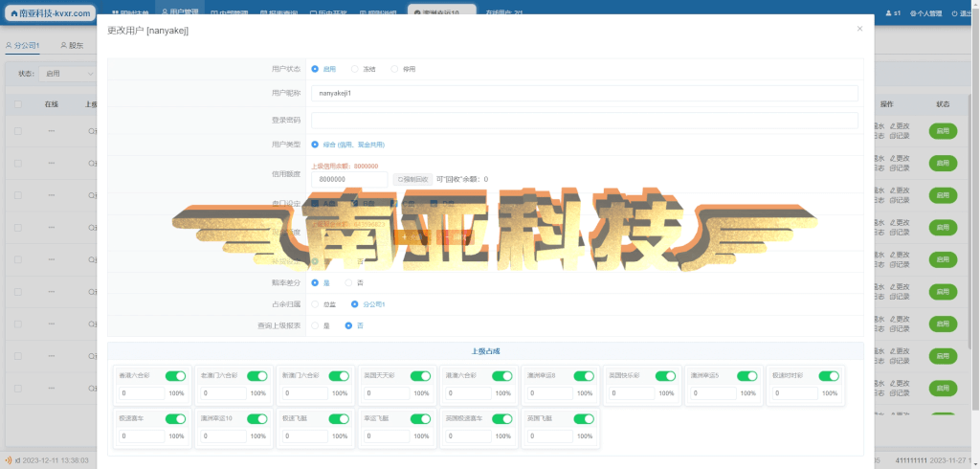Screen dimensions: 980x469
Task: Click the home icon in the 南亚科技 logo
Action: (x=15, y=13)
